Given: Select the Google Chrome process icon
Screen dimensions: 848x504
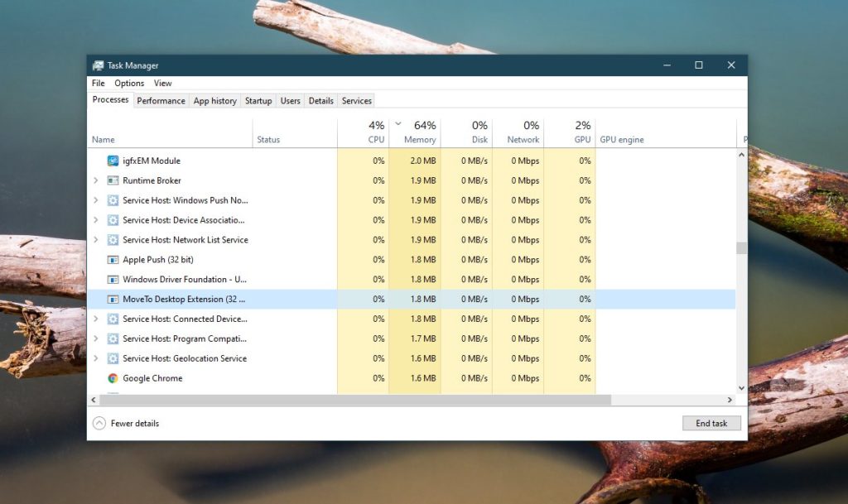Looking at the screenshot, I should pos(112,378).
